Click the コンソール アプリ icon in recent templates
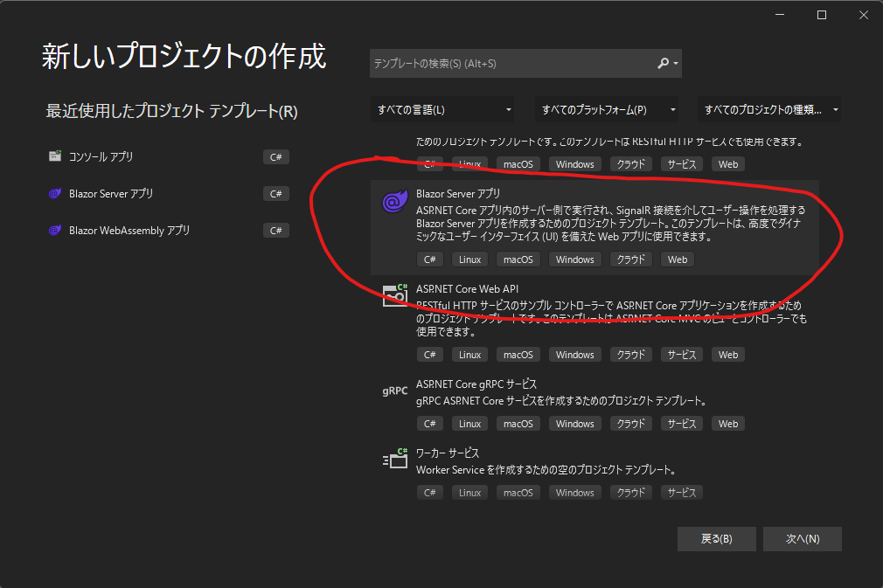The image size is (883, 588). coord(57,156)
